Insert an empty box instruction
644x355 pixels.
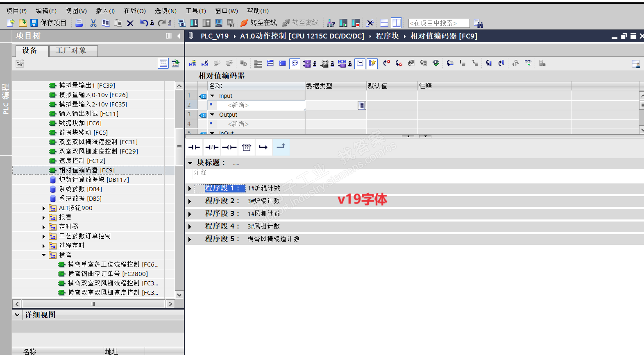pyautogui.click(x=247, y=147)
